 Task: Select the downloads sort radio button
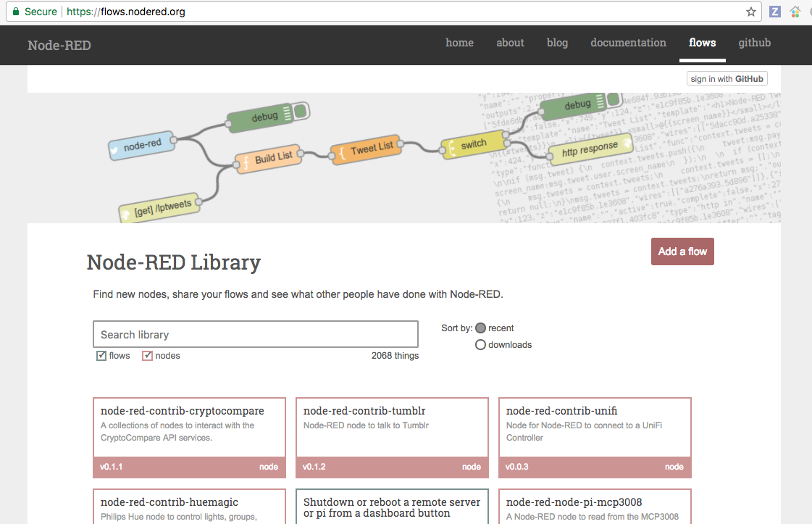coord(480,345)
